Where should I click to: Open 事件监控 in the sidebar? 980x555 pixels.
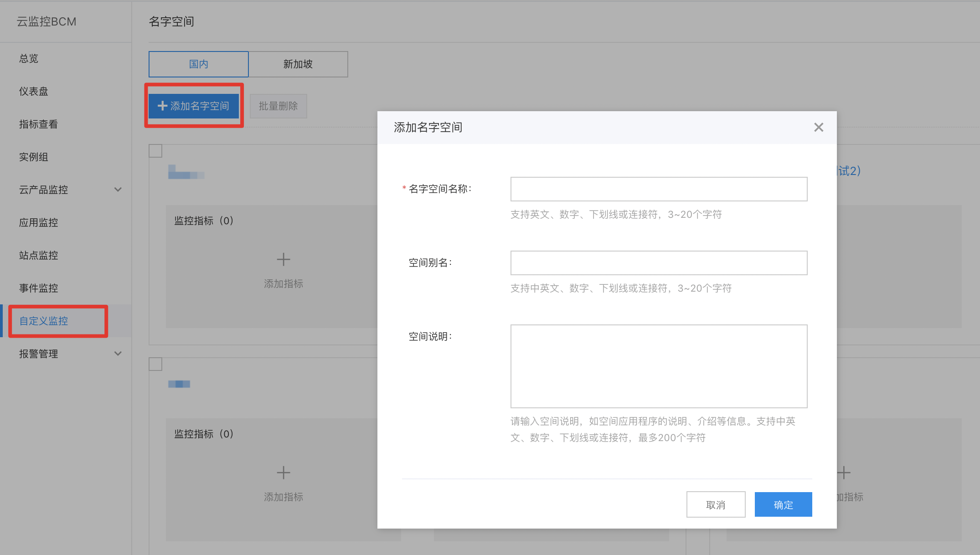click(38, 288)
